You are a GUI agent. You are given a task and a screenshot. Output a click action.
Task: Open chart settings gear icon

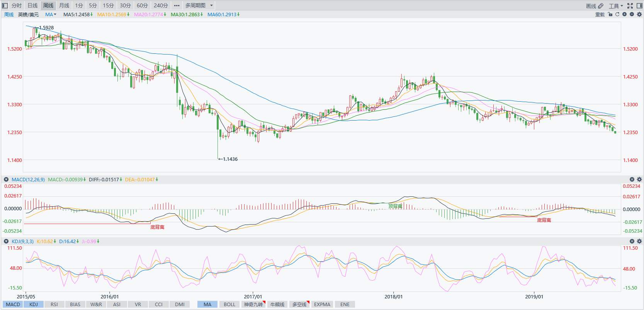639,14
